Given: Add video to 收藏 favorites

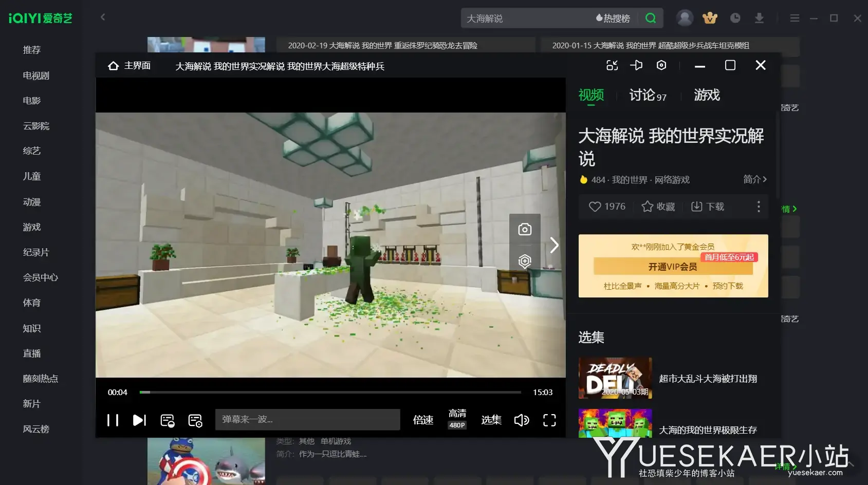Looking at the screenshot, I should [x=658, y=207].
